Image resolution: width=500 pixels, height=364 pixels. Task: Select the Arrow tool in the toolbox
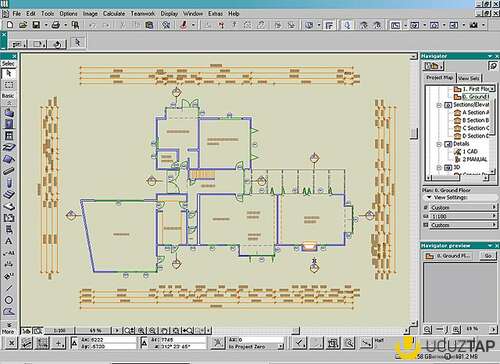[x=9, y=73]
